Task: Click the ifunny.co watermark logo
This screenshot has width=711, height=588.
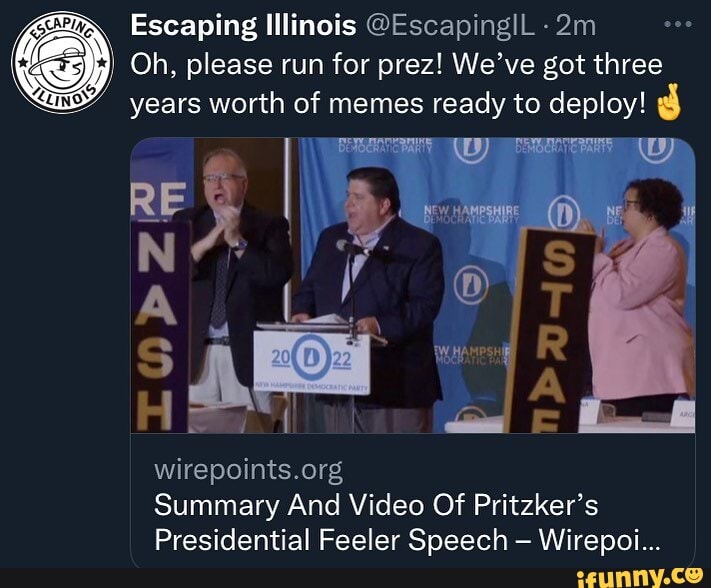Action: [x=638, y=577]
